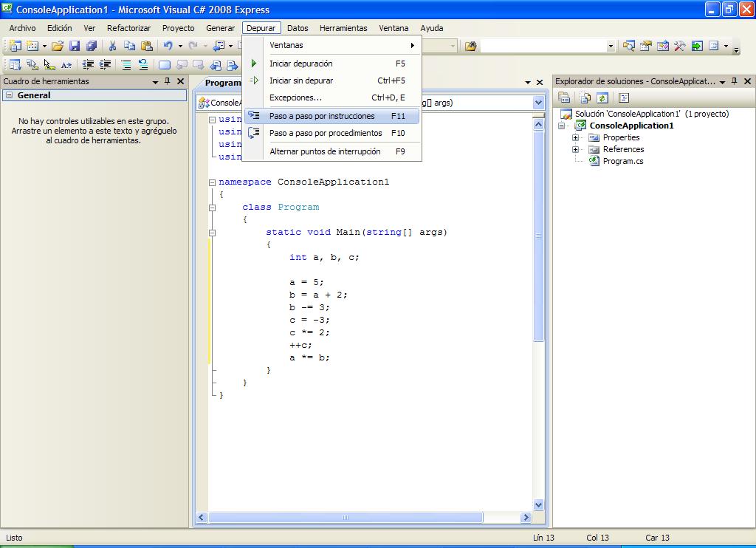This screenshot has height=548, width=756.
Task: Click the Increase Indent toolbar icon
Action: click(x=106, y=65)
